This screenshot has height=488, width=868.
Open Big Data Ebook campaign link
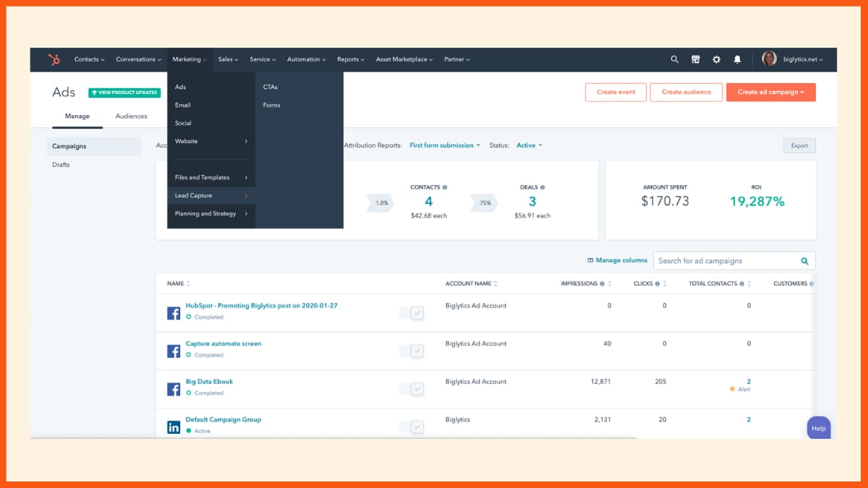(209, 381)
